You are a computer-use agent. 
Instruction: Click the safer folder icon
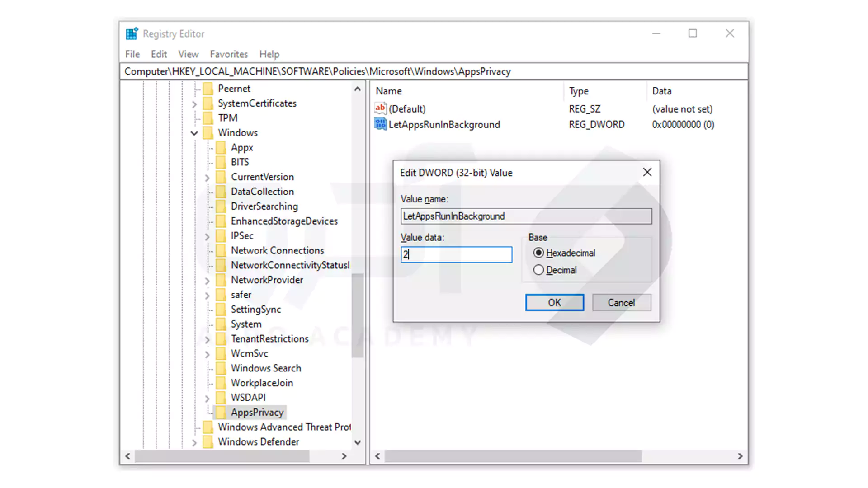click(x=221, y=295)
